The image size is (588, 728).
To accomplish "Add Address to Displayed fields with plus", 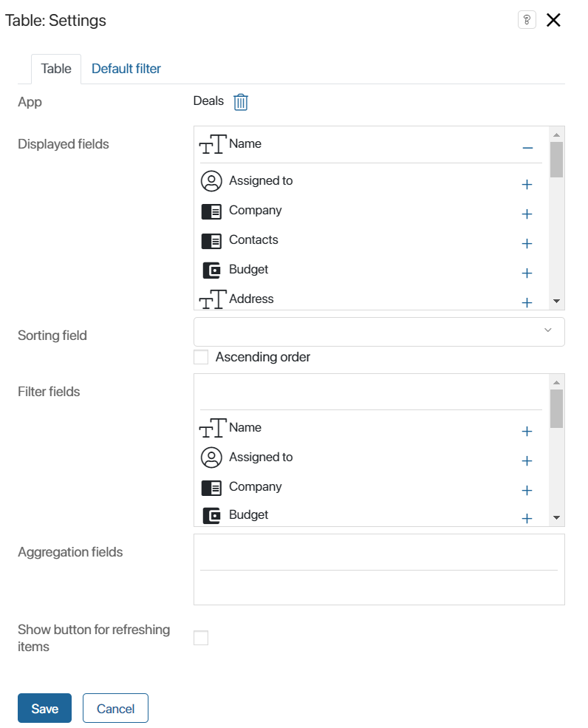I will tap(527, 303).
